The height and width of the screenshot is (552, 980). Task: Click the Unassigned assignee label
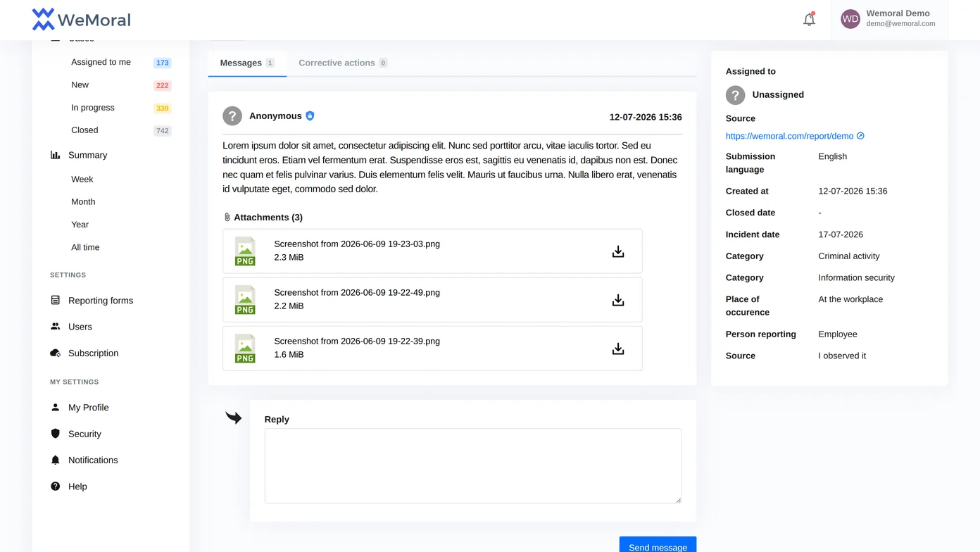(x=778, y=94)
